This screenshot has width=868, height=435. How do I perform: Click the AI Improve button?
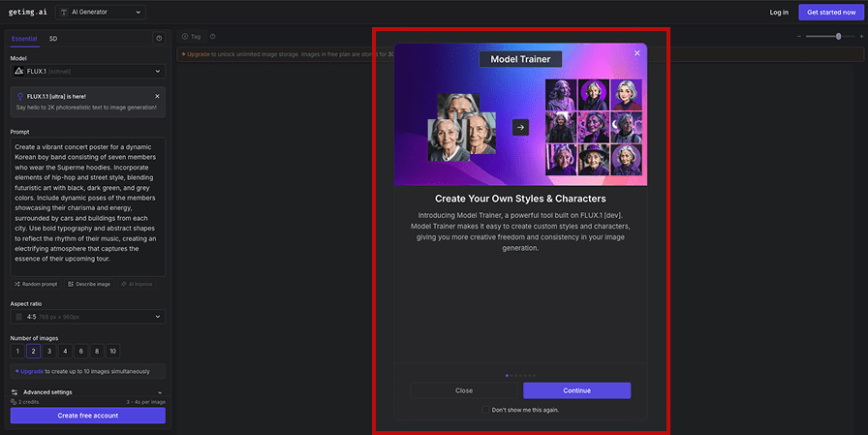coord(139,284)
